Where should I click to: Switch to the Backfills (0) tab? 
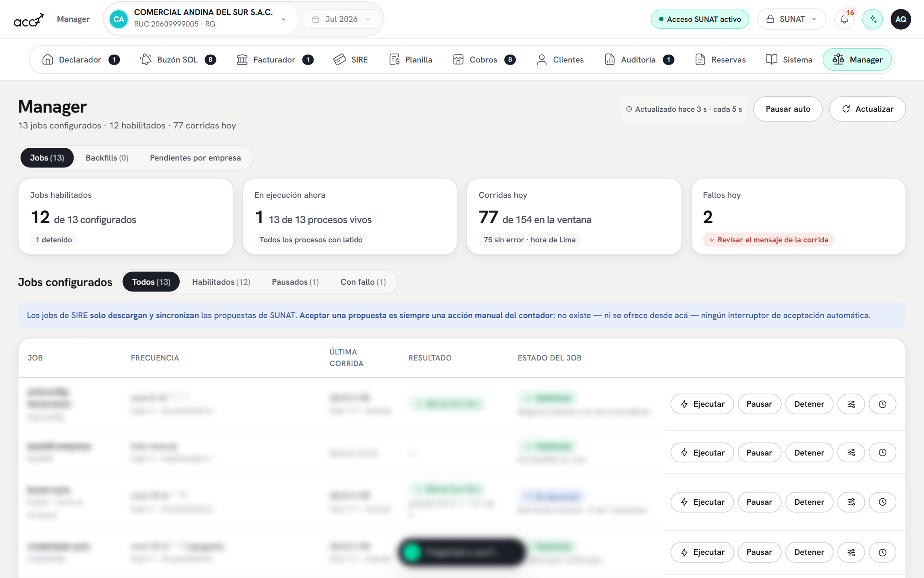pyautogui.click(x=107, y=158)
